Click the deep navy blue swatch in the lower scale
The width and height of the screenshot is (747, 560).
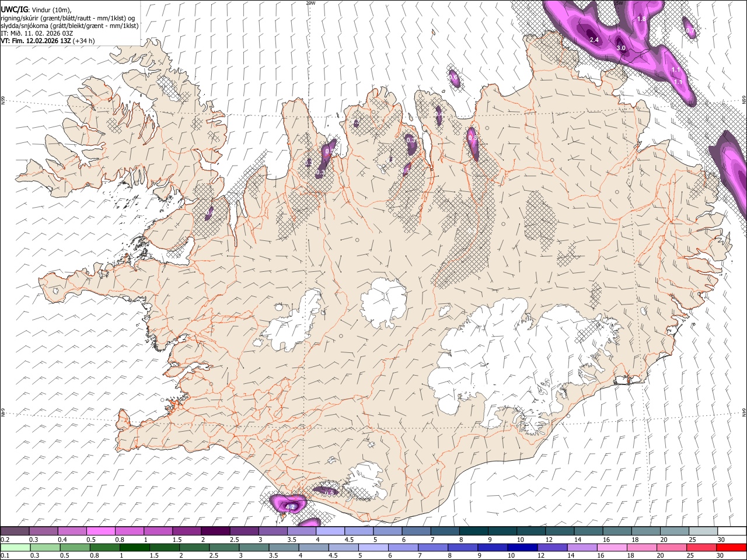522,547
